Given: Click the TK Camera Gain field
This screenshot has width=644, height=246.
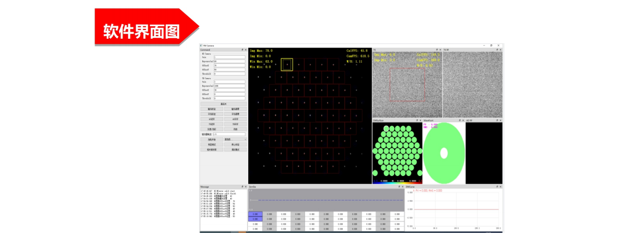Looking at the screenshot, I should point(230,81).
